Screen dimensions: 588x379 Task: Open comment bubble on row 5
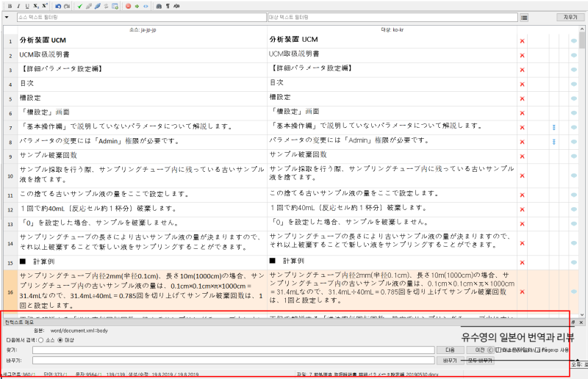574,98
